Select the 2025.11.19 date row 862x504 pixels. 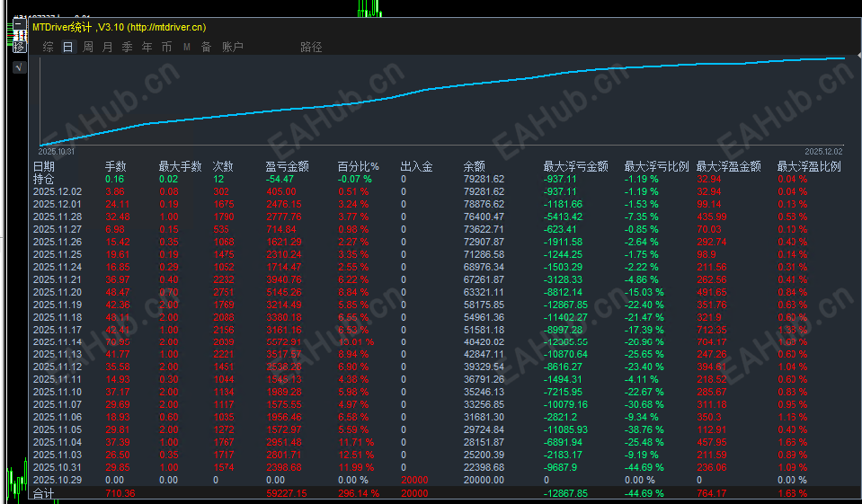[x=58, y=305]
